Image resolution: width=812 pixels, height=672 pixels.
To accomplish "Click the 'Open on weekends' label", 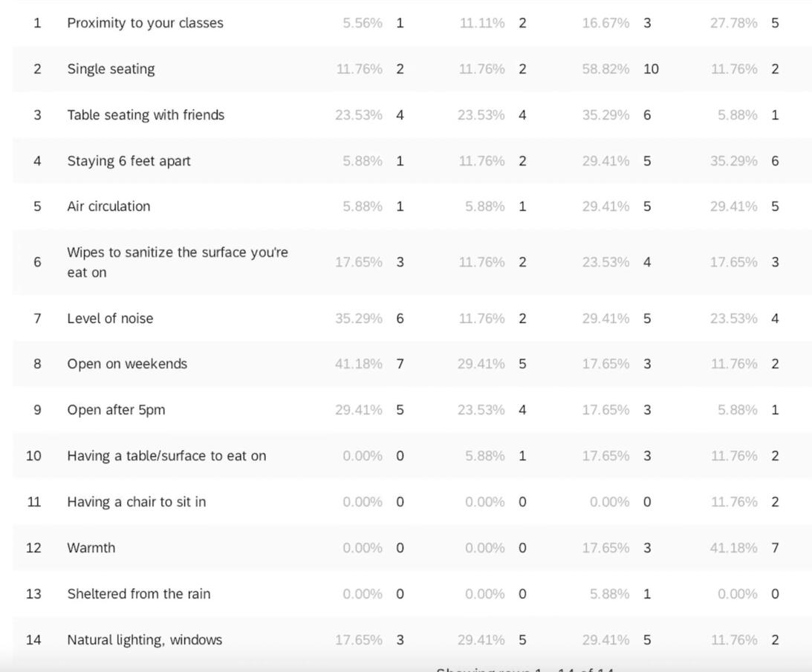I will point(127,364).
